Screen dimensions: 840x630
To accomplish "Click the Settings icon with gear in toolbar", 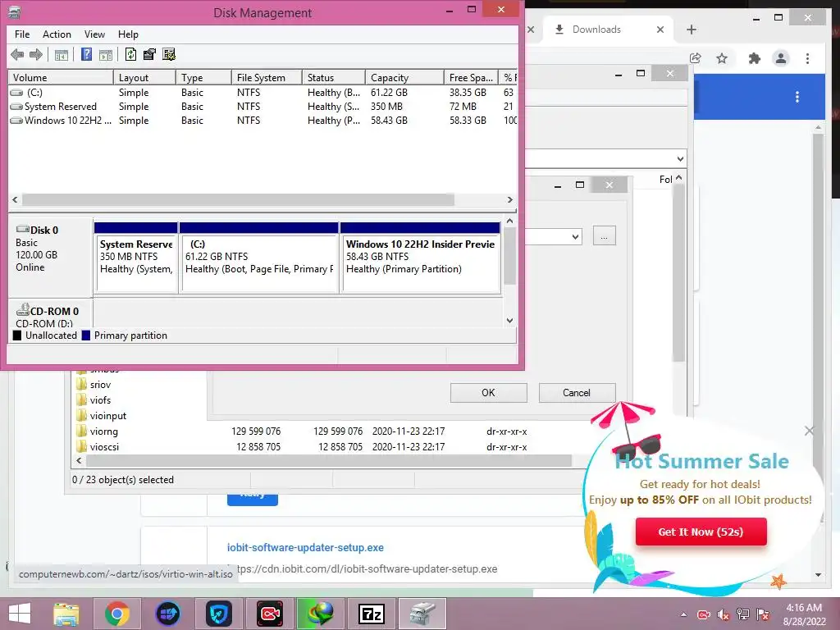I will 169,54.
